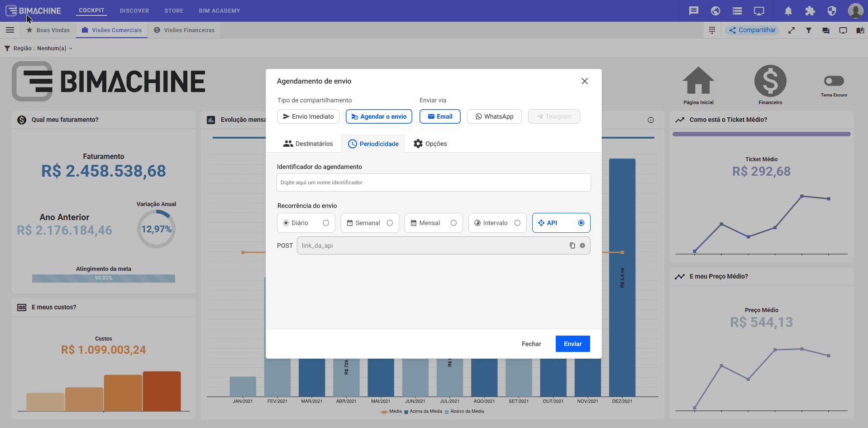The image size is (868, 428).
Task: Open the Destinatários tab
Action: (x=308, y=144)
